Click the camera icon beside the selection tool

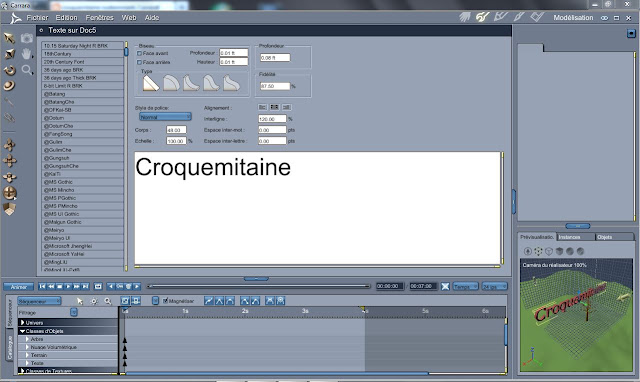pyautogui.click(x=27, y=38)
